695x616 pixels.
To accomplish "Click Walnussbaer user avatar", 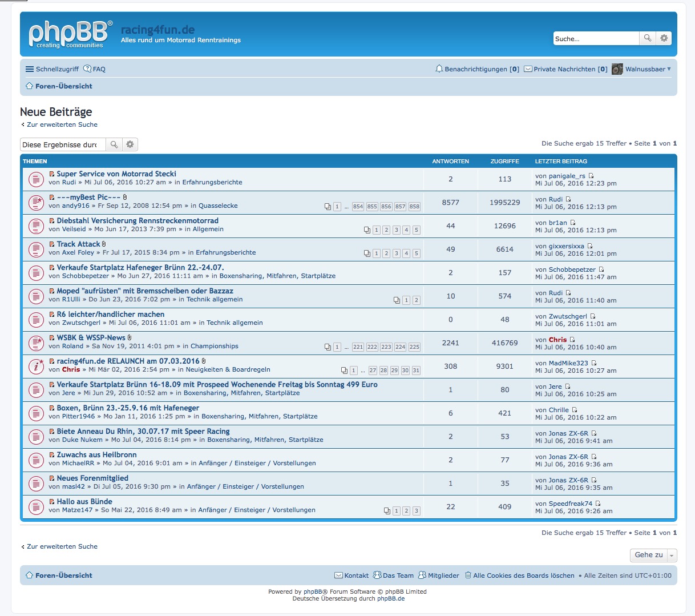I will [x=617, y=69].
